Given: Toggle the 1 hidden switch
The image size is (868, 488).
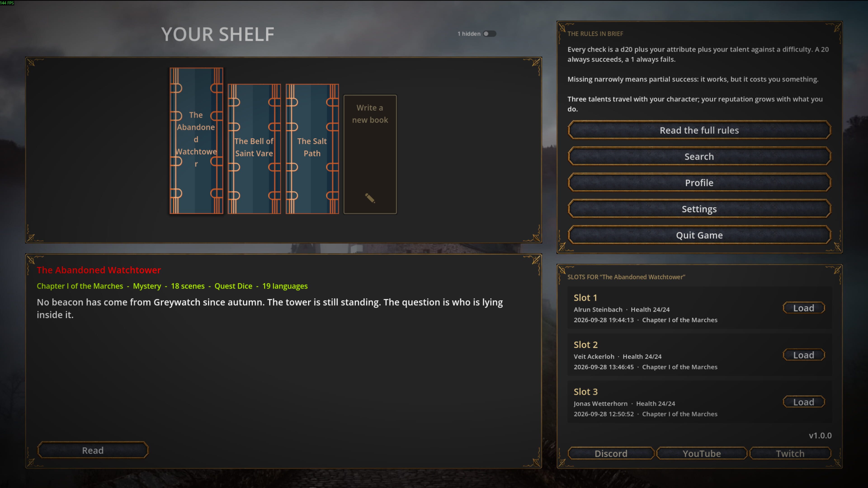Looking at the screenshot, I should coord(490,34).
